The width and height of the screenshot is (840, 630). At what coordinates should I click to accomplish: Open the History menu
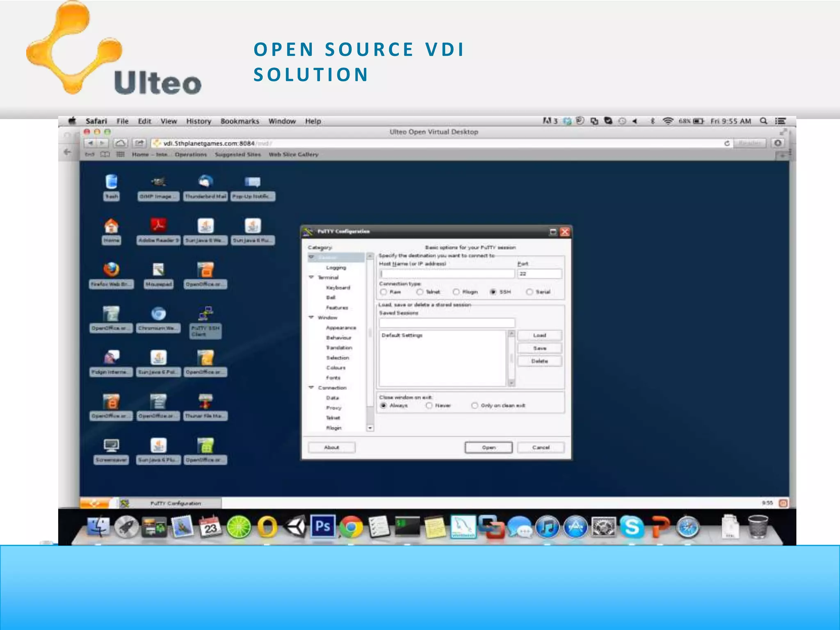point(199,121)
